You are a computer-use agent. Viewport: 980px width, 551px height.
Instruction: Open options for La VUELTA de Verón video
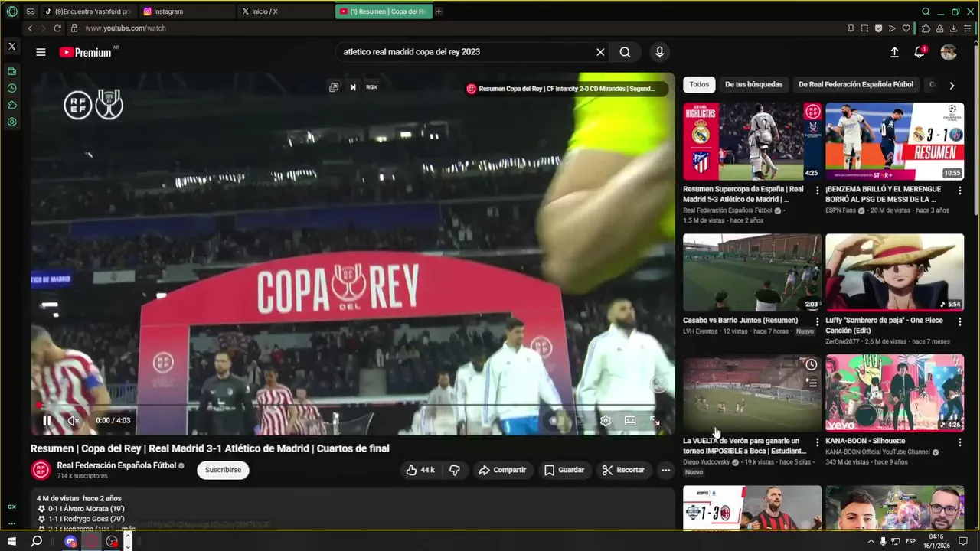[x=817, y=442]
